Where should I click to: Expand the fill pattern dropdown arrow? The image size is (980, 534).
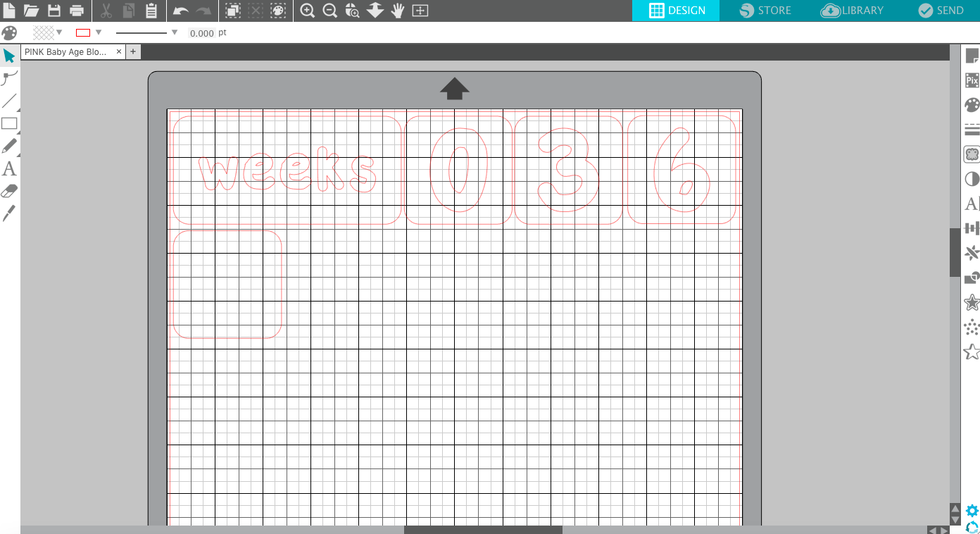[x=59, y=32]
